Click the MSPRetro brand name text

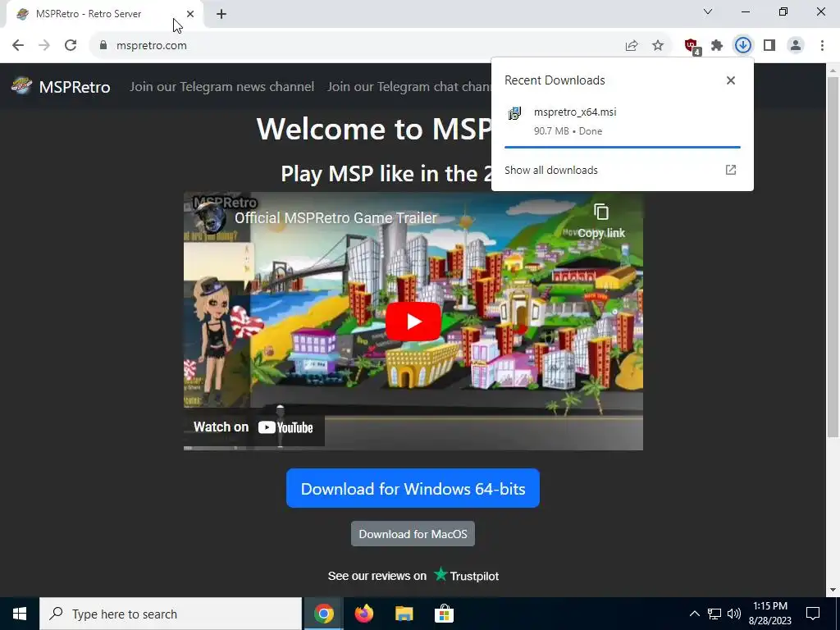coord(75,87)
